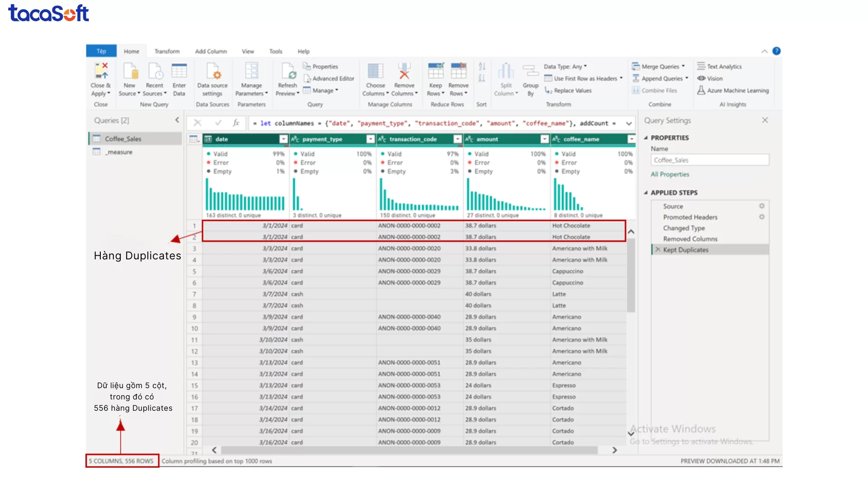The height and width of the screenshot is (488, 868).
Task: Click Replace Values in Transform group
Action: tap(568, 91)
